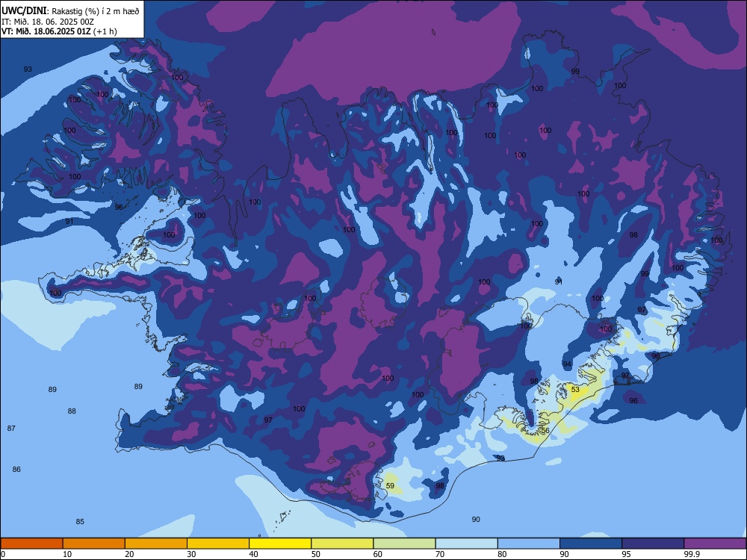The width and height of the screenshot is (747, 560).
Task: Click the 'IT: Mið. 18. 06. 2025 00Z' line
Action: 48,22
